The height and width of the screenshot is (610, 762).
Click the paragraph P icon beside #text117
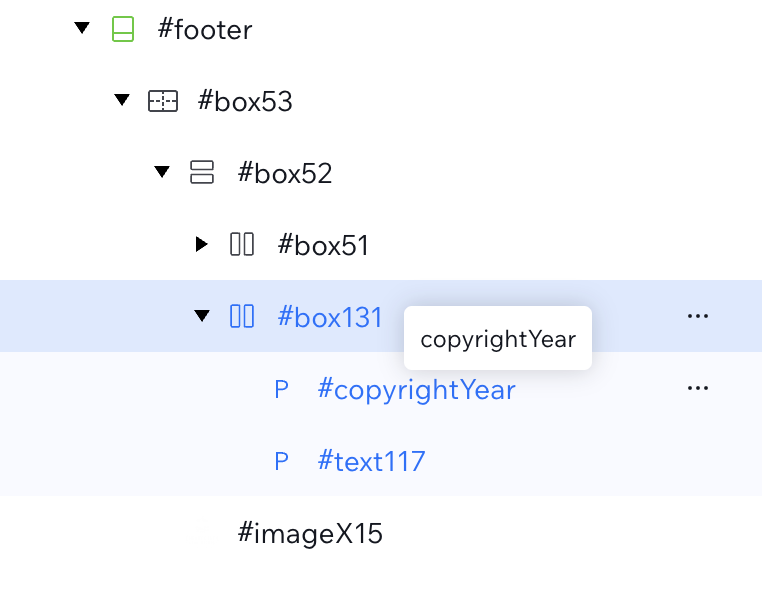(x=281, y=461)
